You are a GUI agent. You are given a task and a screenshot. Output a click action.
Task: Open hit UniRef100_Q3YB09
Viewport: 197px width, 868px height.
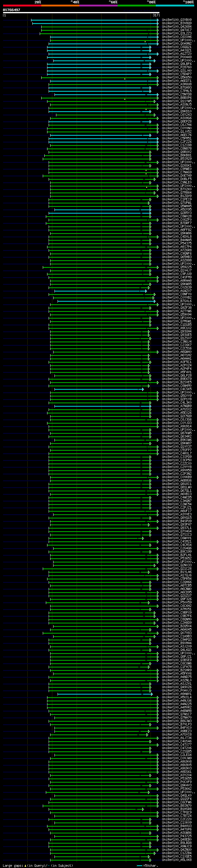click(x=177, y=20)
